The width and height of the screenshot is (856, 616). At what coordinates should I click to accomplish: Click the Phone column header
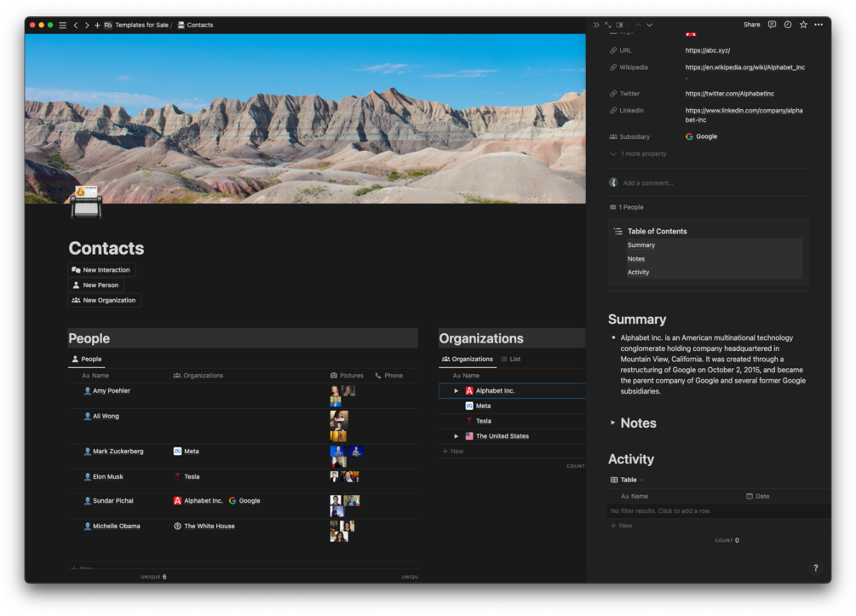tap(389, 376)
